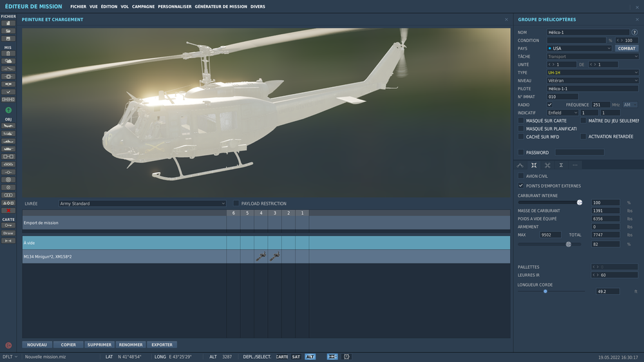
Task: Select the airplane group tool
Action: click(x=8, y=126)
